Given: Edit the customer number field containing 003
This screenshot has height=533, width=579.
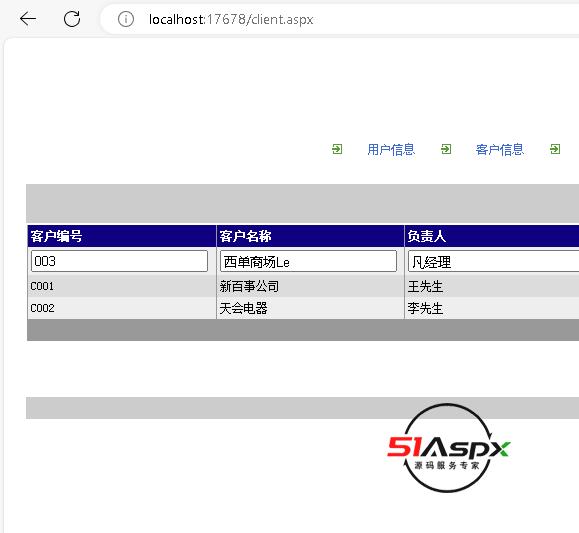Looking at the screenshot, I should [119, 261].
